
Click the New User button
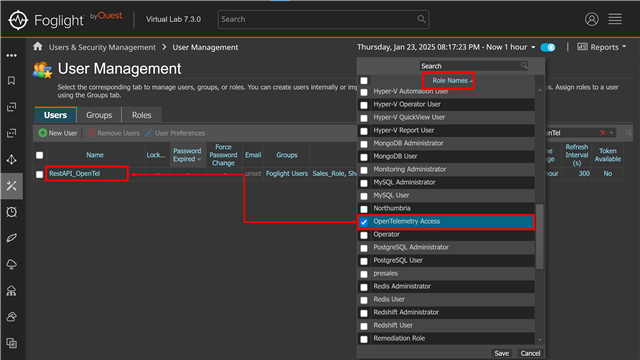[x=58, y=133]
